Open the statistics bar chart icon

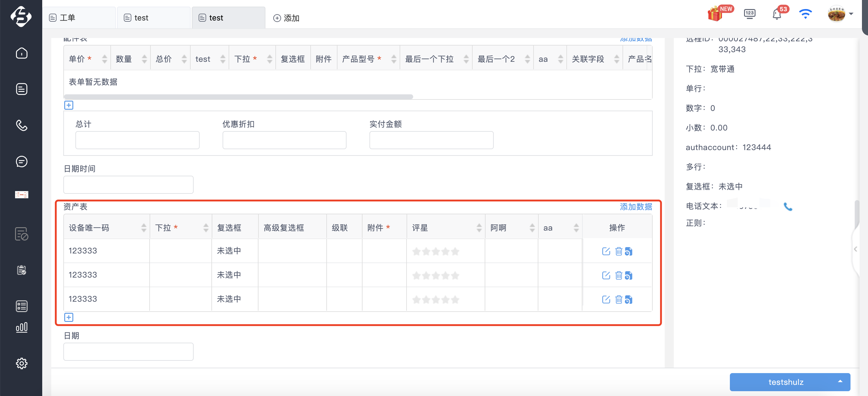pos(22,327)
